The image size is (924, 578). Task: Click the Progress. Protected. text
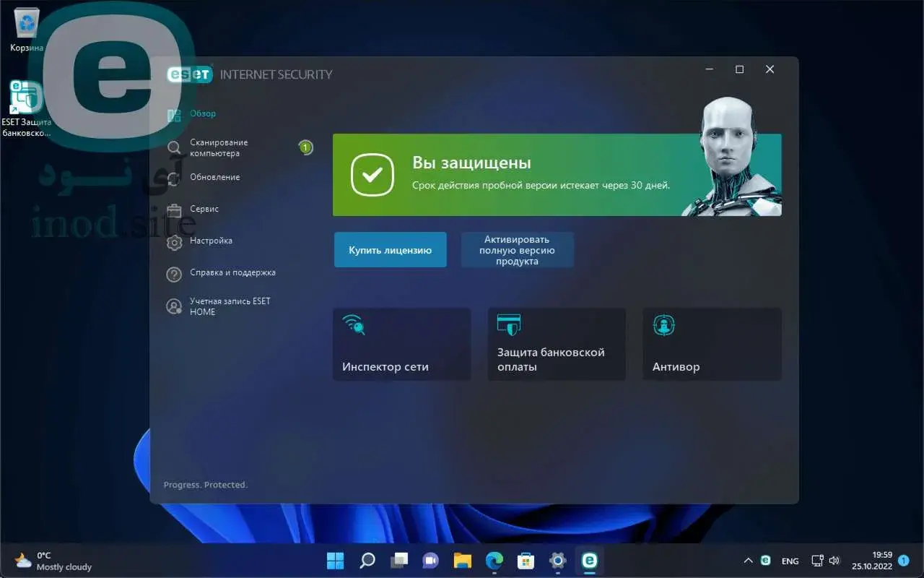(206, 485)
